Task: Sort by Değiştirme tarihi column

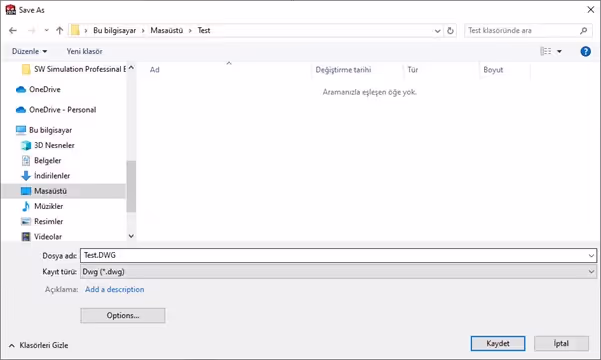Action: (x=343, y=70)
